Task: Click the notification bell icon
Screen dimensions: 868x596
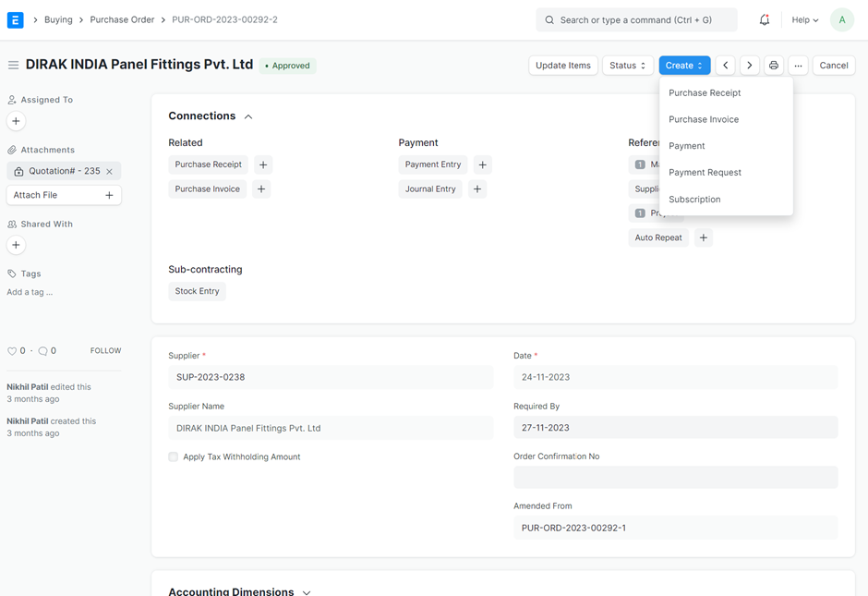Action: [x=765, y=19]
